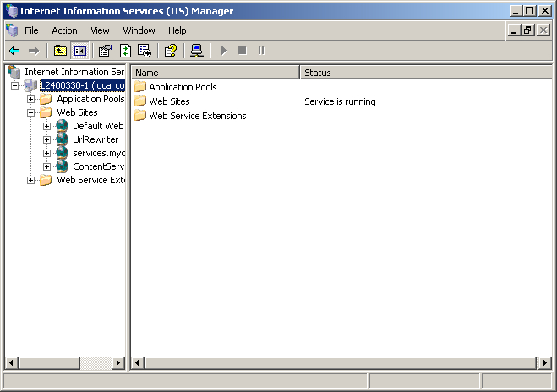Click the tree pane horizontal scrollbar thumb
Screen dimensions: 557x392
[49, 363]
